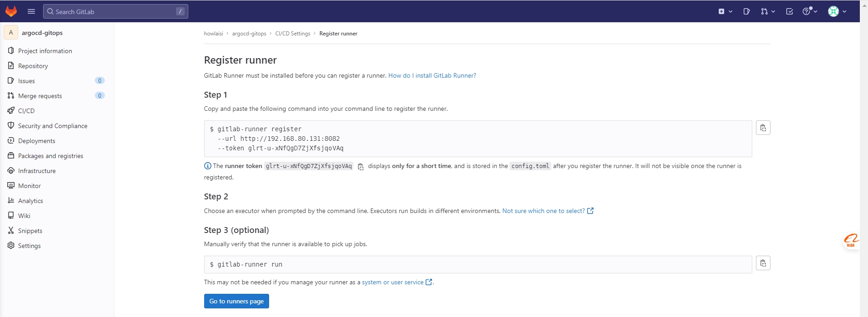Click the GitLab fox logo
This screenshot has height=317, width=868.
tap(11, 11)
